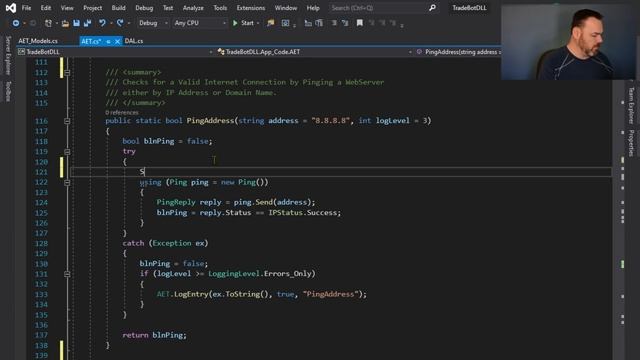Click the "8.8.8.8" string literal in line 116
Screen dimensions: 640x360
click(331, 121)
